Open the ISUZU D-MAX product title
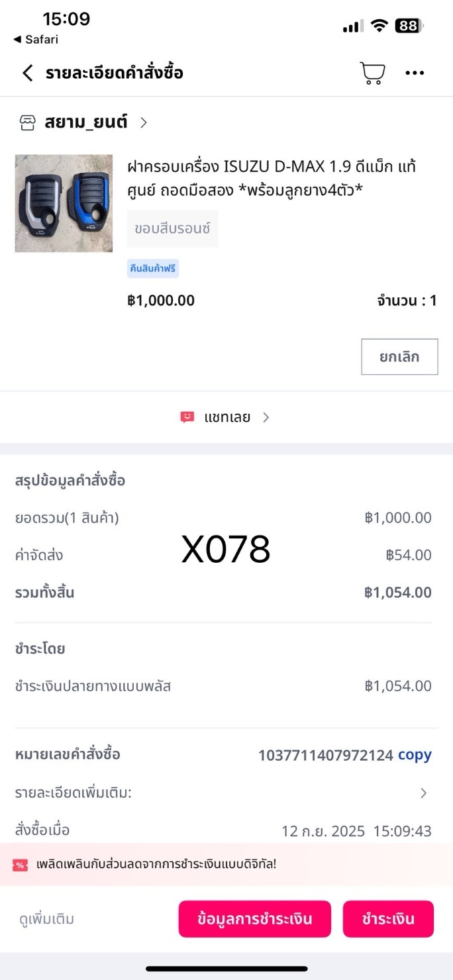The image size is (453, 980). tap(272, 178)
